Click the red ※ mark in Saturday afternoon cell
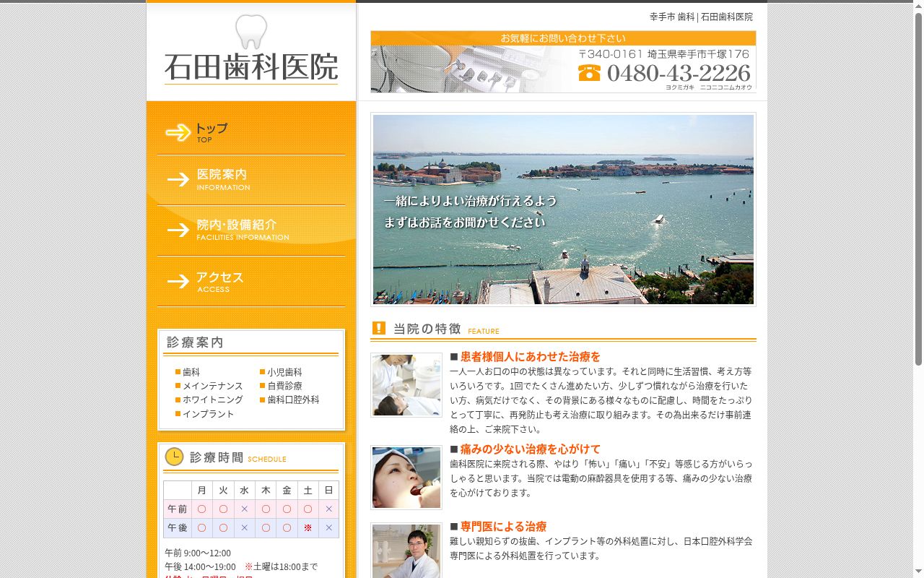 coord(308,528)
